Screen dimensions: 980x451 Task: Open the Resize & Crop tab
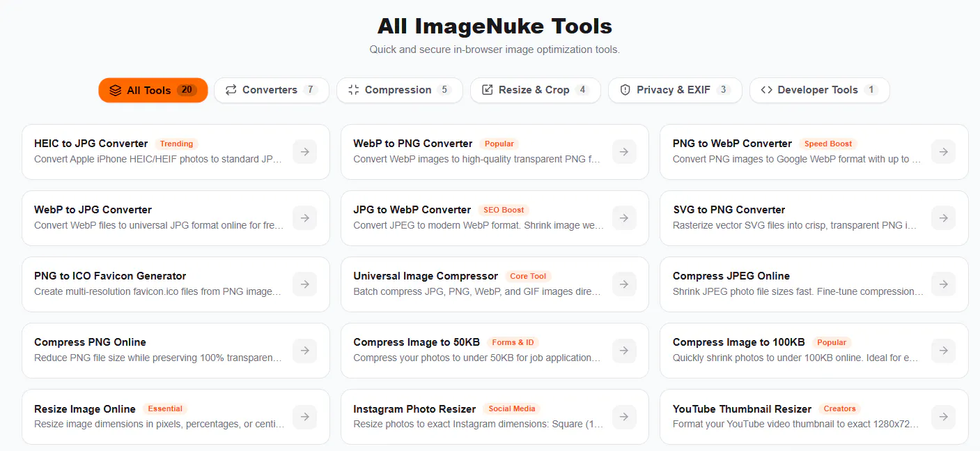tap(536, 90)
